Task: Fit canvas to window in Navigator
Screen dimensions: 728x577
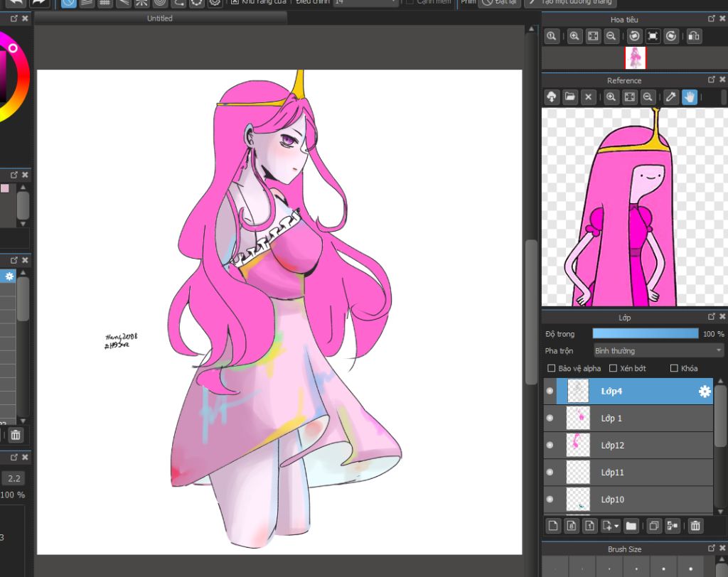Action: click(x=593, y=36)
